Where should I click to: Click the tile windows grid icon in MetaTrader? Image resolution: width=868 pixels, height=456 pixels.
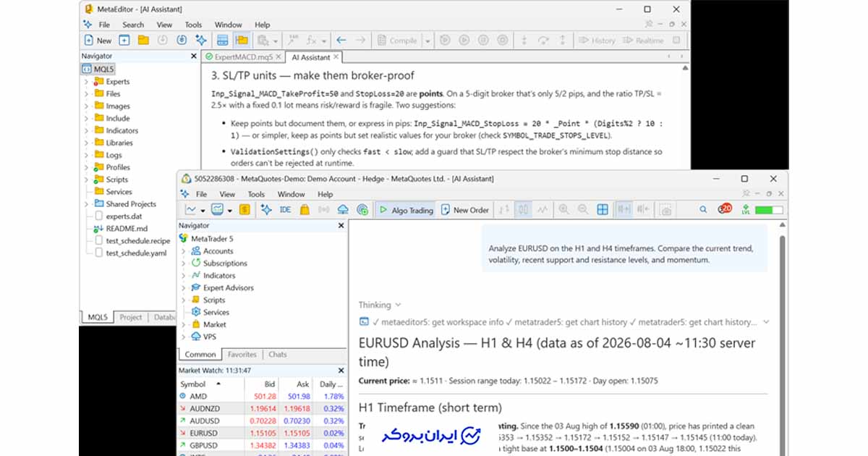602,210
